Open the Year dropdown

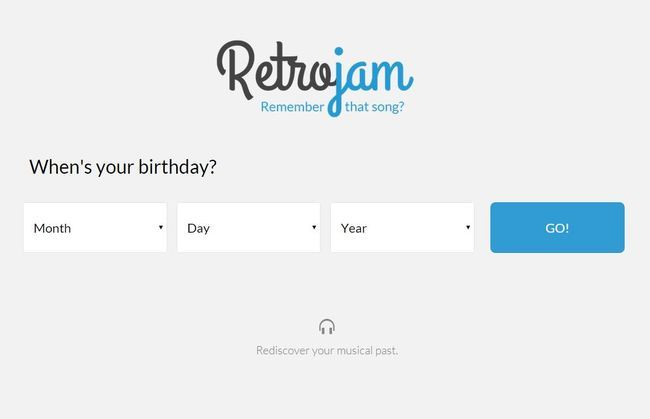coord(402,228)
